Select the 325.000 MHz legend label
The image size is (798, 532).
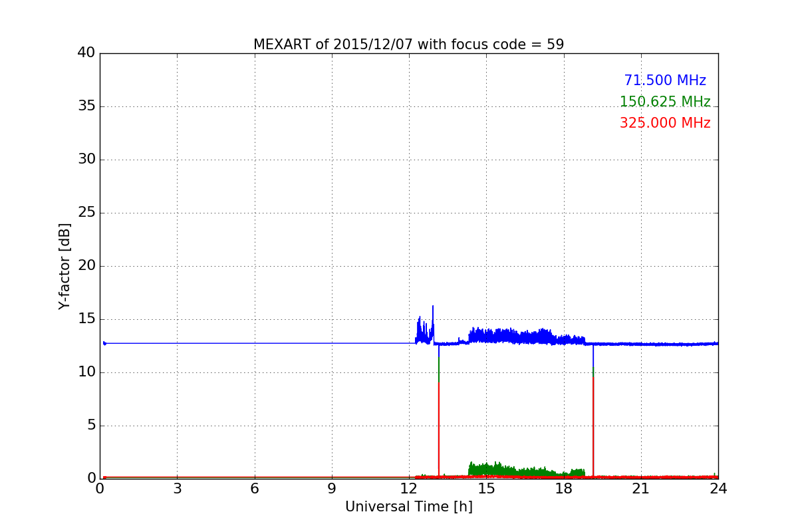point(665,123)
